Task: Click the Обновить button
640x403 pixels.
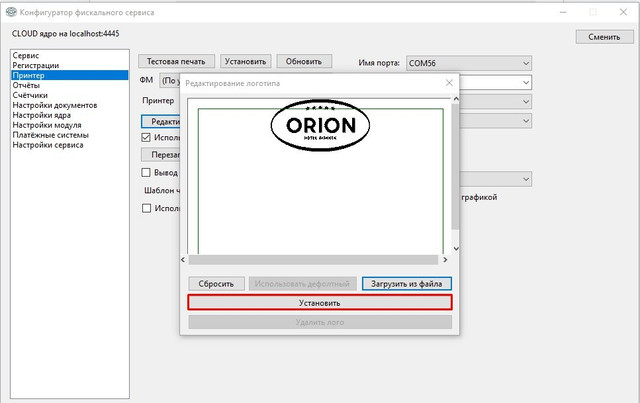Action: coord(304,61)
